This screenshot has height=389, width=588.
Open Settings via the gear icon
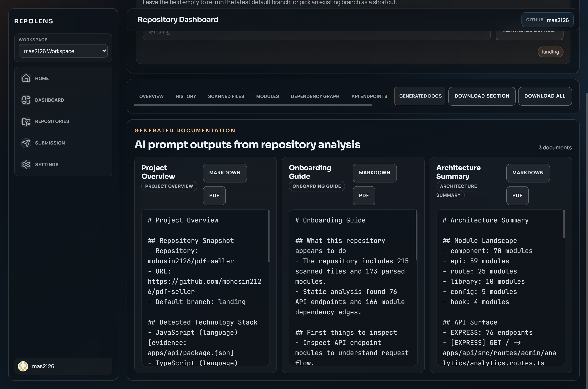click(26, 164)
